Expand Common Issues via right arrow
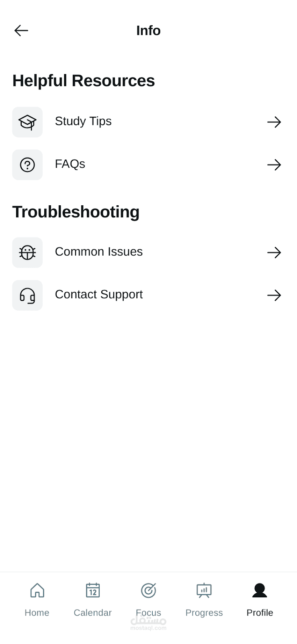Image resolution: width=297 pixels, height=644 pixels. click(274, 252)
